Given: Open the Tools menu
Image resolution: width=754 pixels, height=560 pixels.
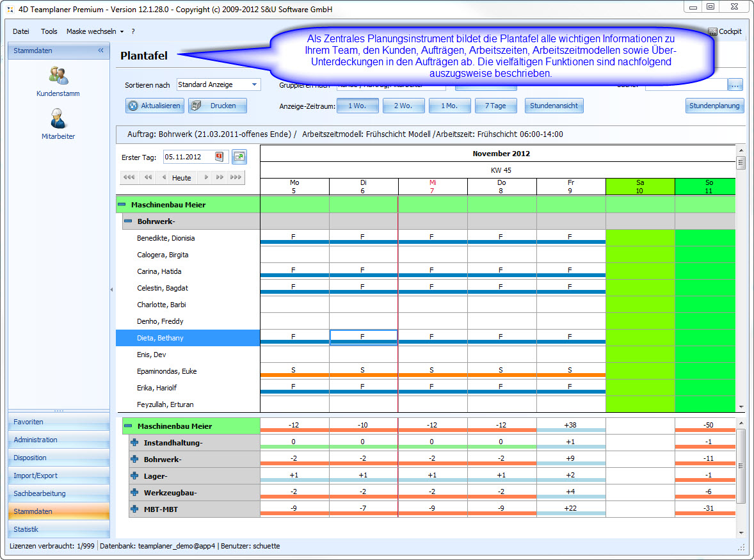Looking at the screenshot, I should [49, 31].
